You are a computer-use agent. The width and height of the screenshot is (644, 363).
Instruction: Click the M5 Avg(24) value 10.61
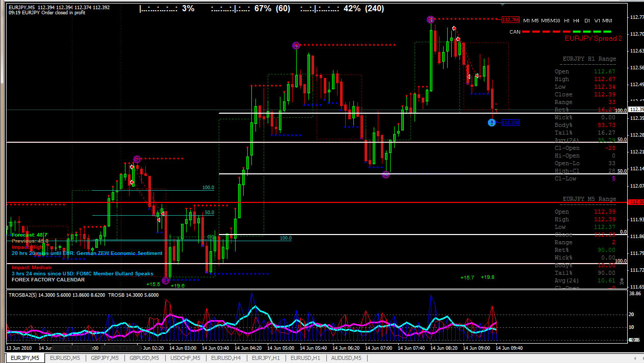(607, 280)
